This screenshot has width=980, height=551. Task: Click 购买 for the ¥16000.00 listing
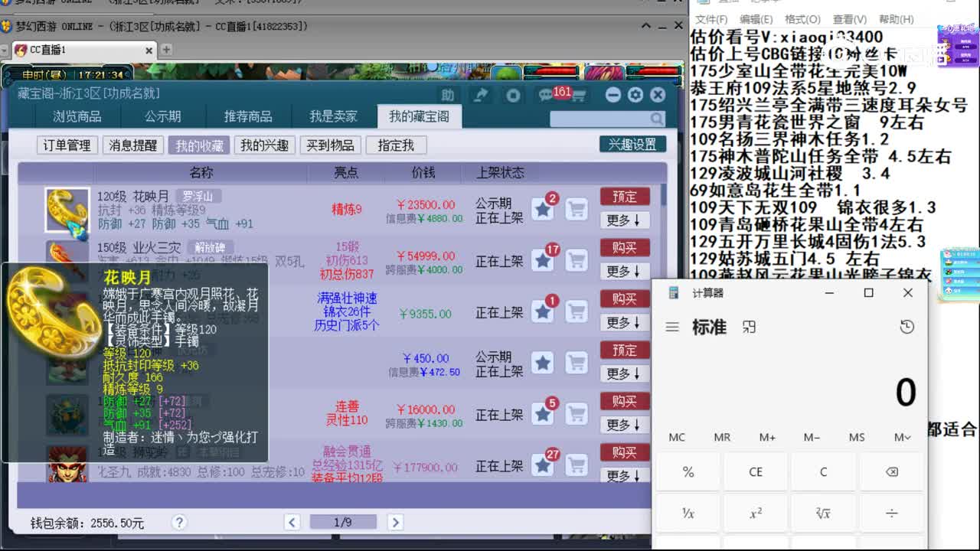point(625,401)
